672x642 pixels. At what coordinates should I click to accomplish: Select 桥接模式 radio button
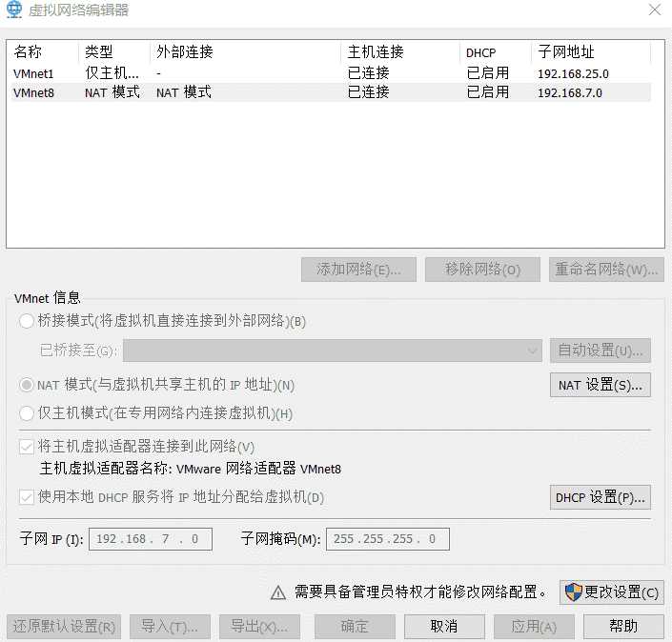pos(27,321)
